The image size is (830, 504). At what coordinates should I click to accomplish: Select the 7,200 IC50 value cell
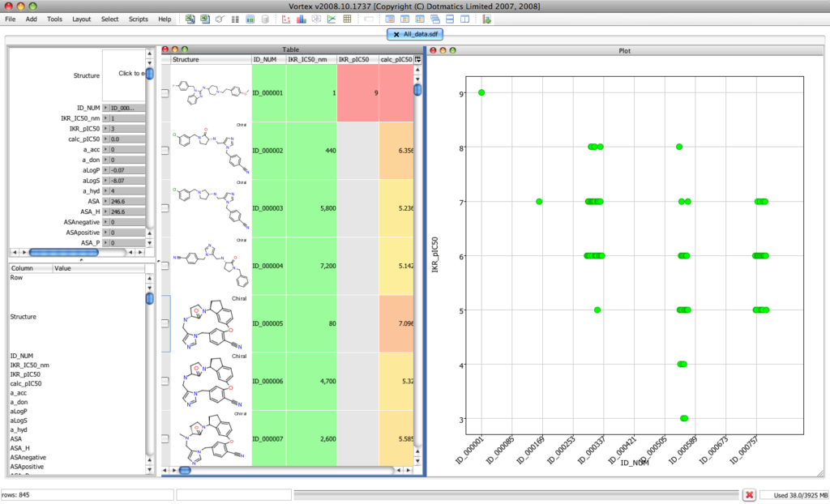click(311, 267)
